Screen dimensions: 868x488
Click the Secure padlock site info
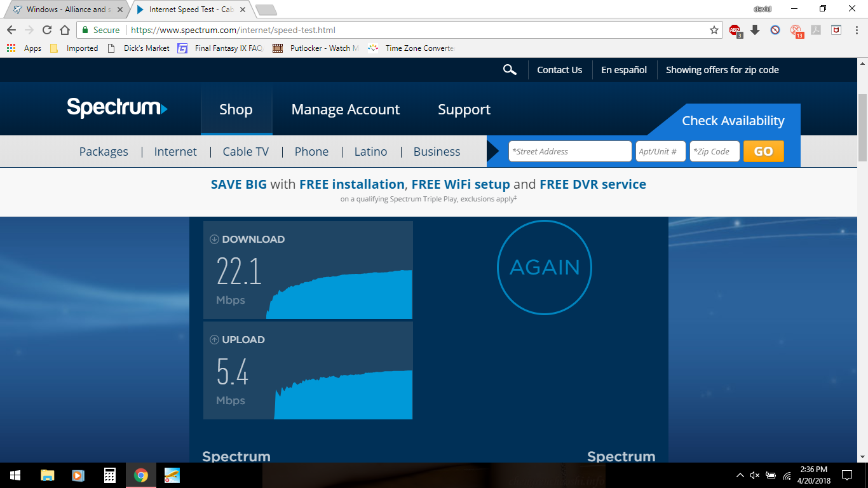(x=100, y=30)
